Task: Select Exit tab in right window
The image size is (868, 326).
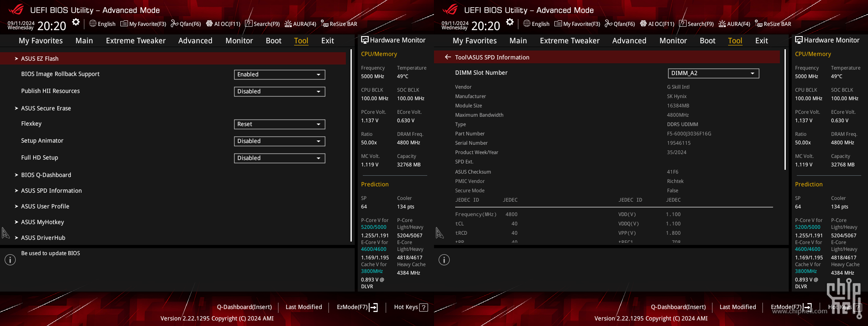Action: (762, 41)
